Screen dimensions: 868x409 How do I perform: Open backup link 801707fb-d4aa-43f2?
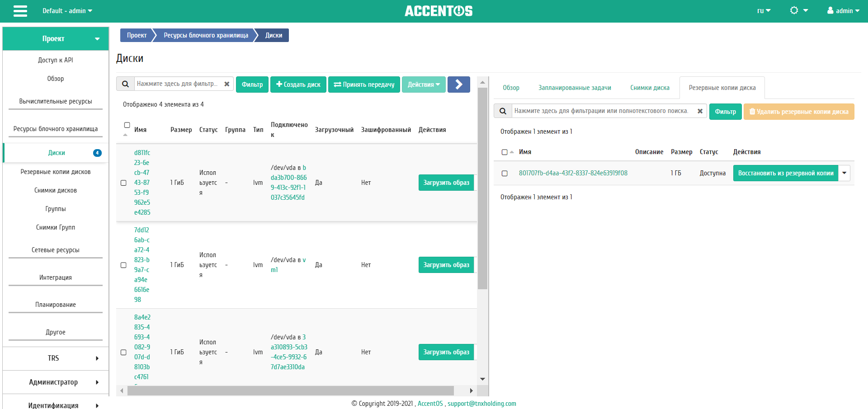pos(573,173)
